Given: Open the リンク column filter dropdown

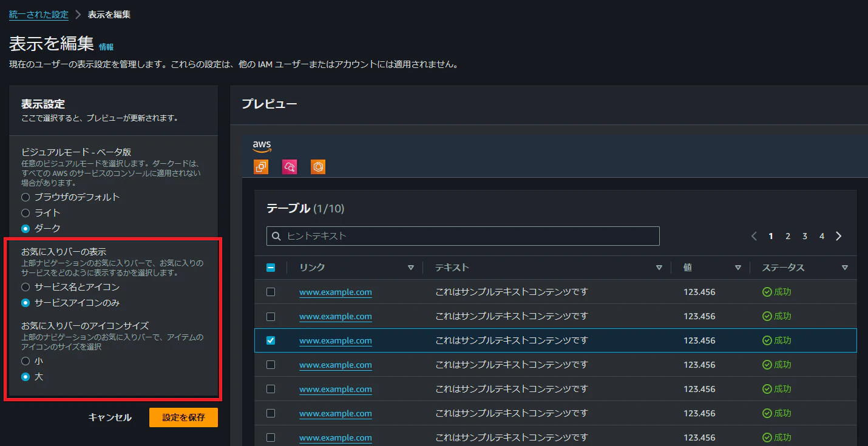Looking at the screenshot, I should 411,267.
